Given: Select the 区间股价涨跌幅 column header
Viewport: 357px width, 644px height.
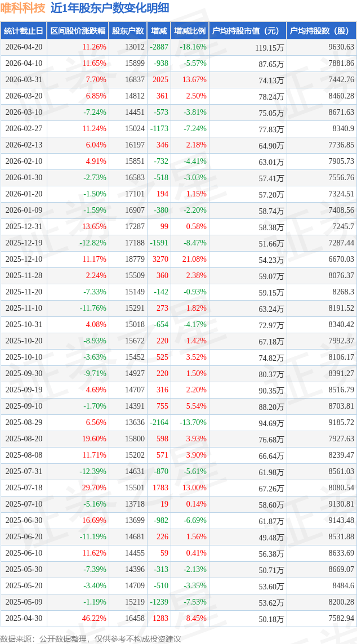Looking at the screenshot, I should point(77,31).
